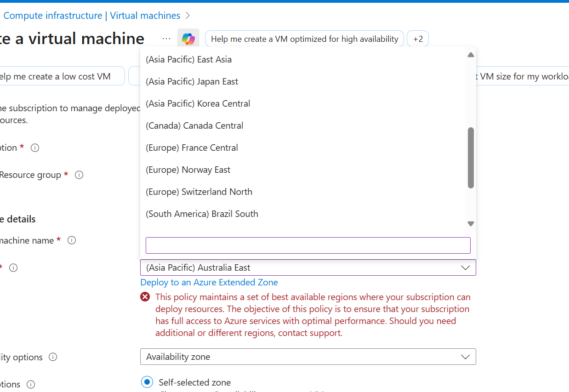Focus the region search filter box
Viewport: 569px width, 392px height.
[308, 245]
